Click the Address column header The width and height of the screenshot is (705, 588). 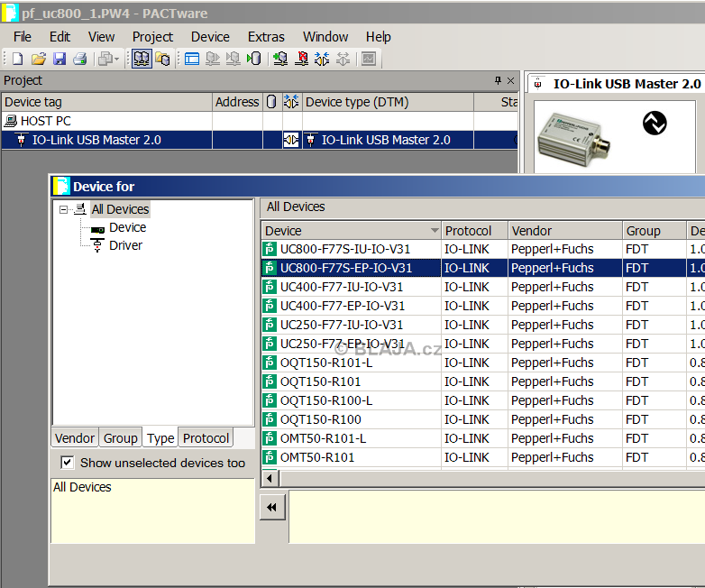[237, 102]
